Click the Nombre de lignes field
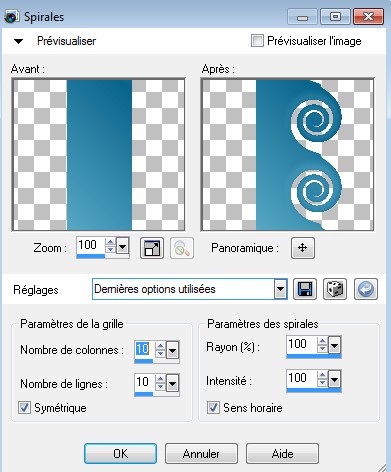The width and height of the screenshot is (391, 472). point(144,382)
